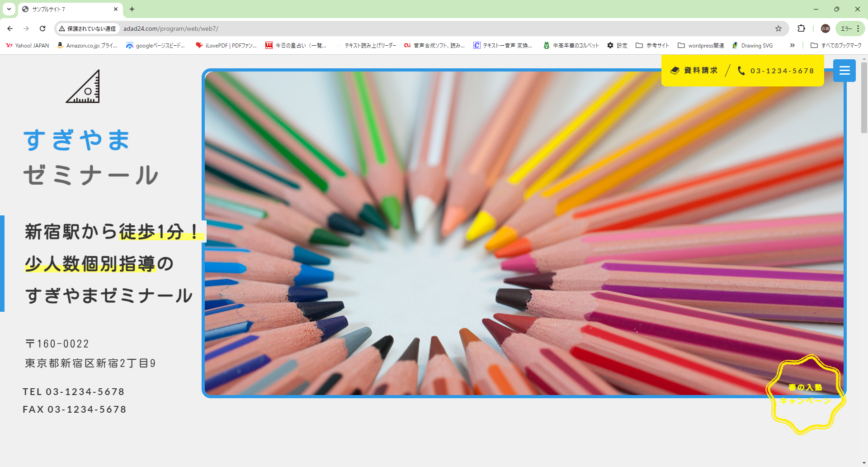This screenshot has width=868, height=467.
Task: Click the TEL 03-1234-5678 text
Action: point(74,392)
